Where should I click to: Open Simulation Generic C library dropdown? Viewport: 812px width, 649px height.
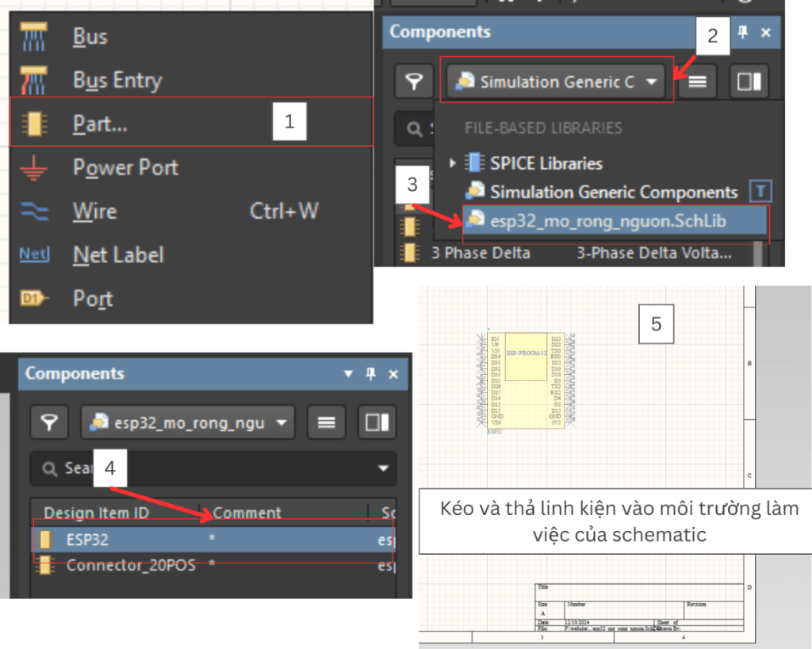click(556, 82)
